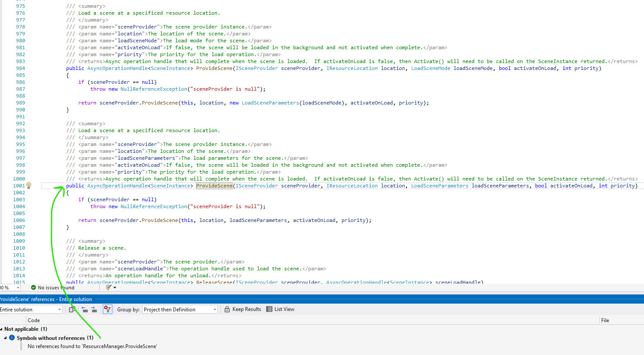Go to next reference using the down arrow icon
The height and width of the screenshot is (355, 644).
point(94,309)
